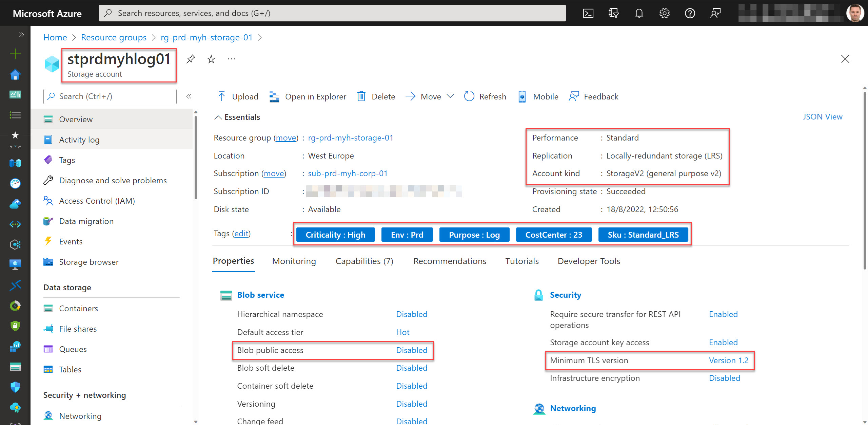
Task: Open Storage browser in the left menu
Action: (89, 262)
